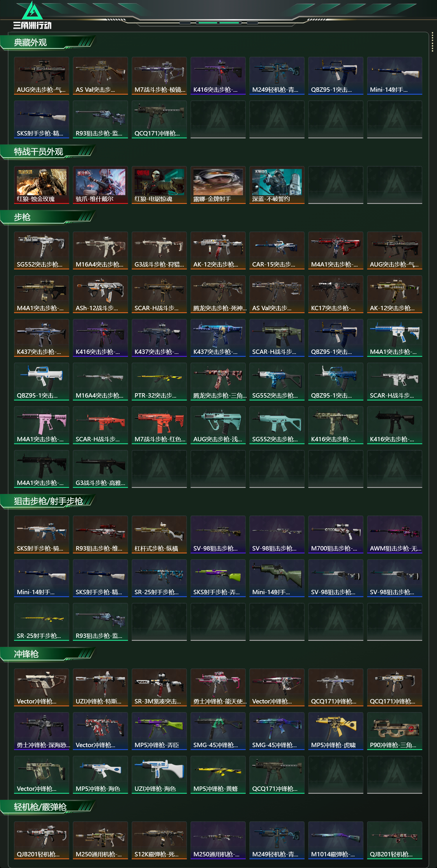
Task: Select the 露娜-金牌射手 operator skin
Action: (218, 185)
